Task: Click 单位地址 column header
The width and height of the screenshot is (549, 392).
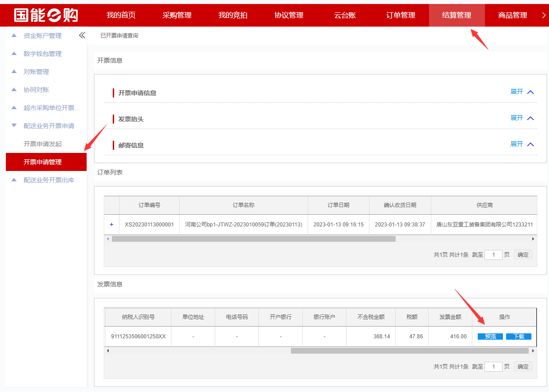Action: pos(193,317)
